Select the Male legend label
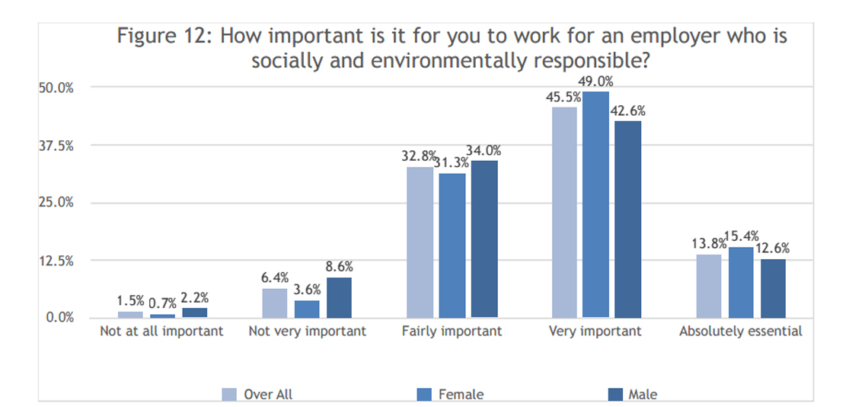Viewport: 868px width, 407px height. point(643,394)
